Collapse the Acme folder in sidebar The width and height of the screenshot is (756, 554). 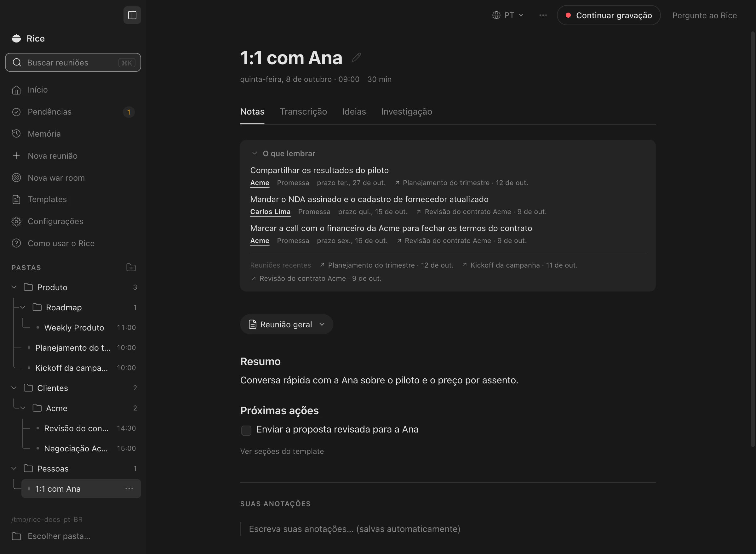point(23,408)
